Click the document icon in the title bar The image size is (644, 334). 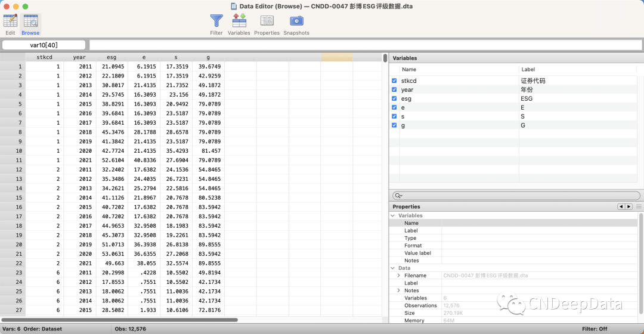(x=234, y=6)
